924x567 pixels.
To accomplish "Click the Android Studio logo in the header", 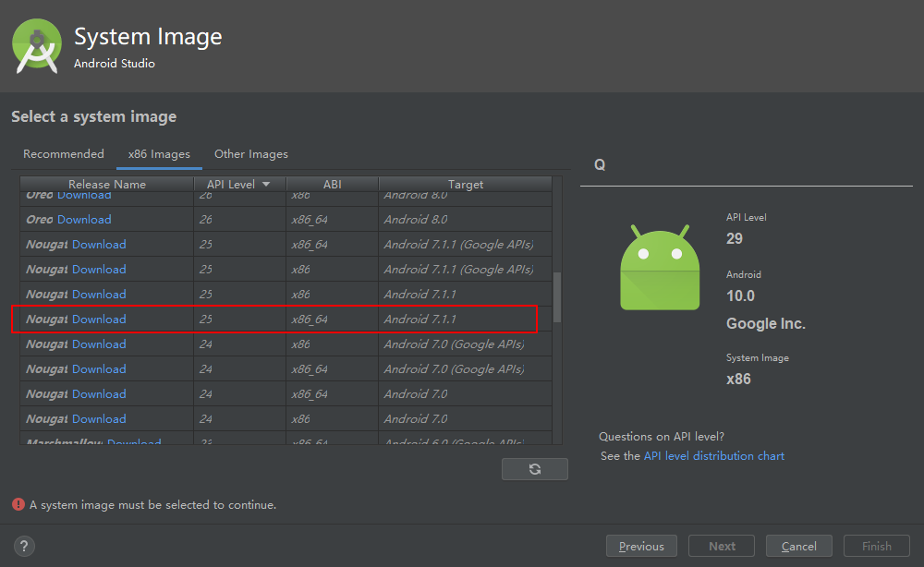I will point(36,44).
